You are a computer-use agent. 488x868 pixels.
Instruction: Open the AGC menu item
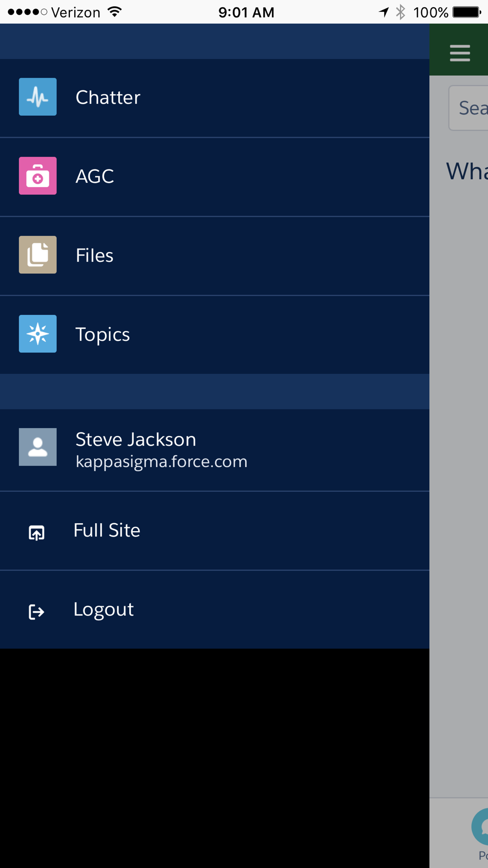(215, 177)
